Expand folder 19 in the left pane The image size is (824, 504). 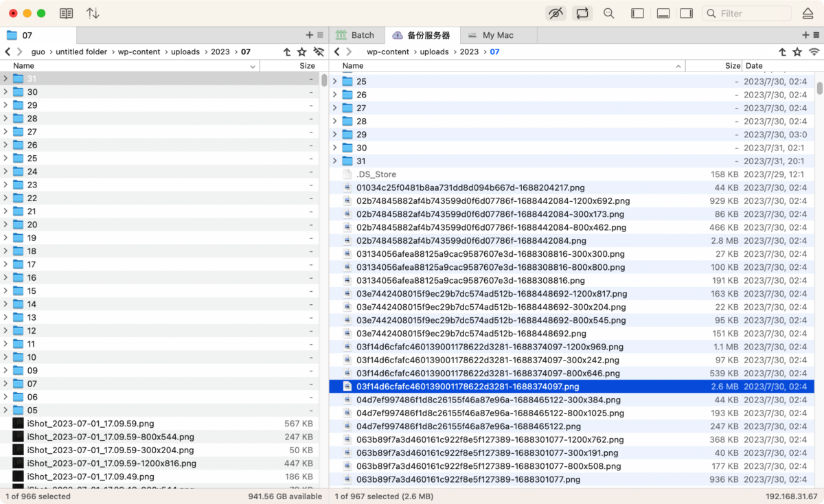coord(5,238)
